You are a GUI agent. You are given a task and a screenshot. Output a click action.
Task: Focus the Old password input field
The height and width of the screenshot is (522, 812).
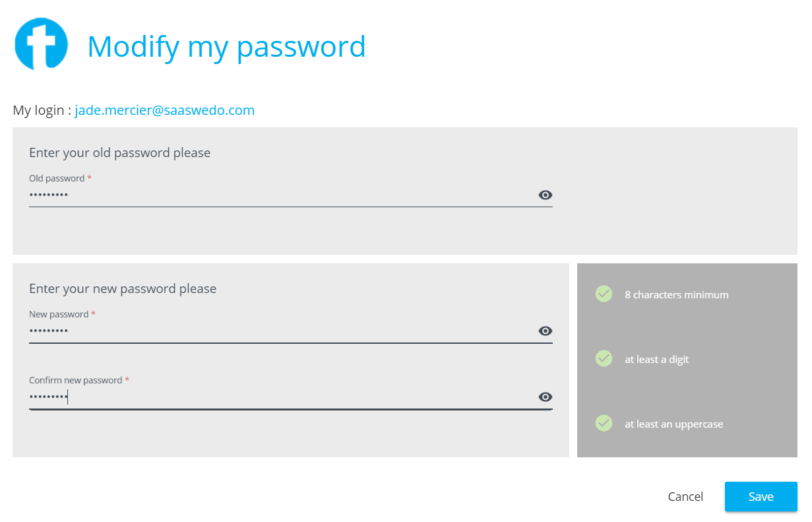277,195
